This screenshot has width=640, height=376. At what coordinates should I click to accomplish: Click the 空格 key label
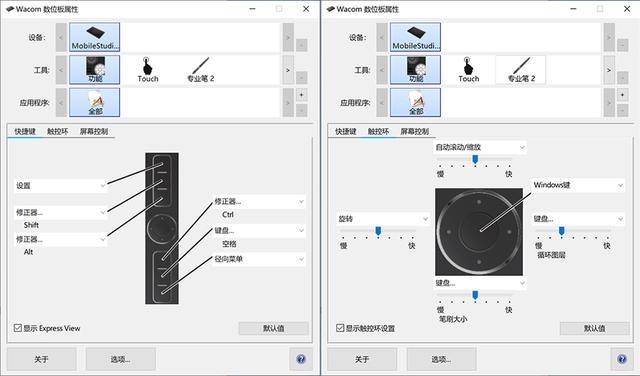point(229,244)
